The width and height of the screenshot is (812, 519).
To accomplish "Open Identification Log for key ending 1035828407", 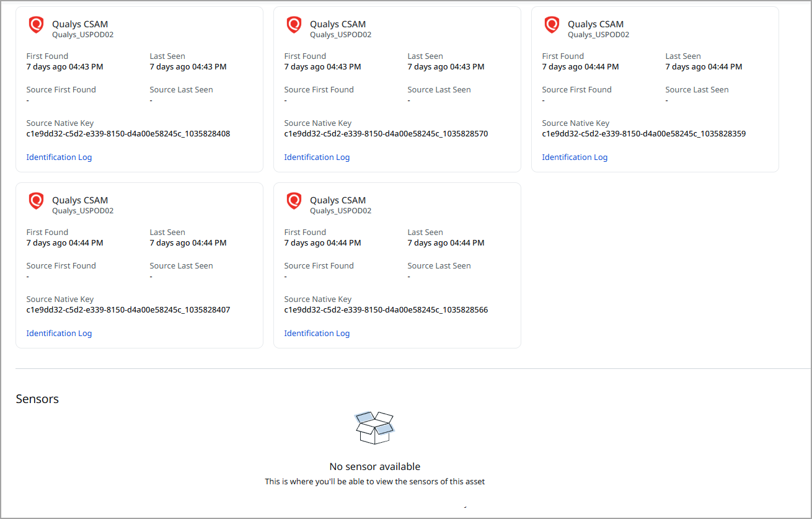I will 59,334.
